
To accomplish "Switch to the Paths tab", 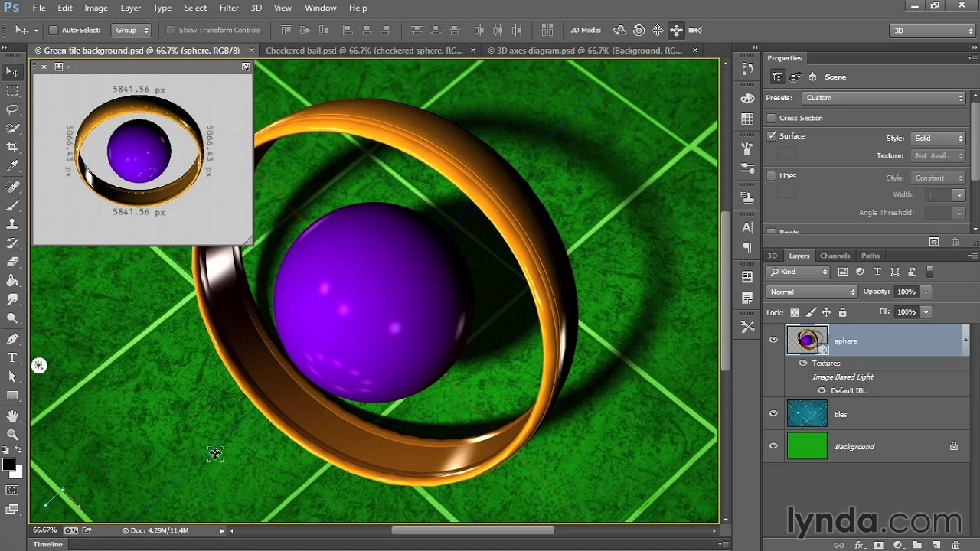I will click(x=871, y=256).
